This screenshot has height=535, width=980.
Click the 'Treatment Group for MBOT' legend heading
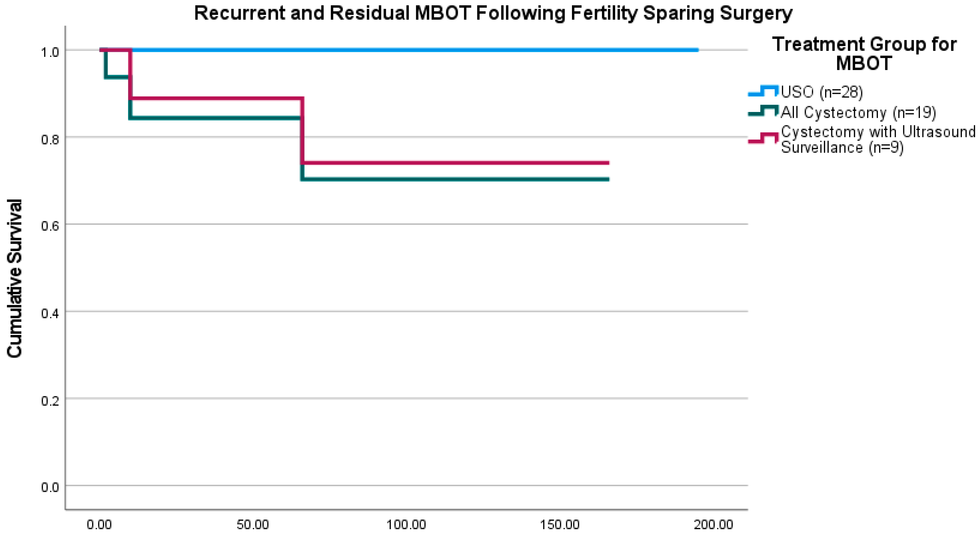click(x=864, y=54)
